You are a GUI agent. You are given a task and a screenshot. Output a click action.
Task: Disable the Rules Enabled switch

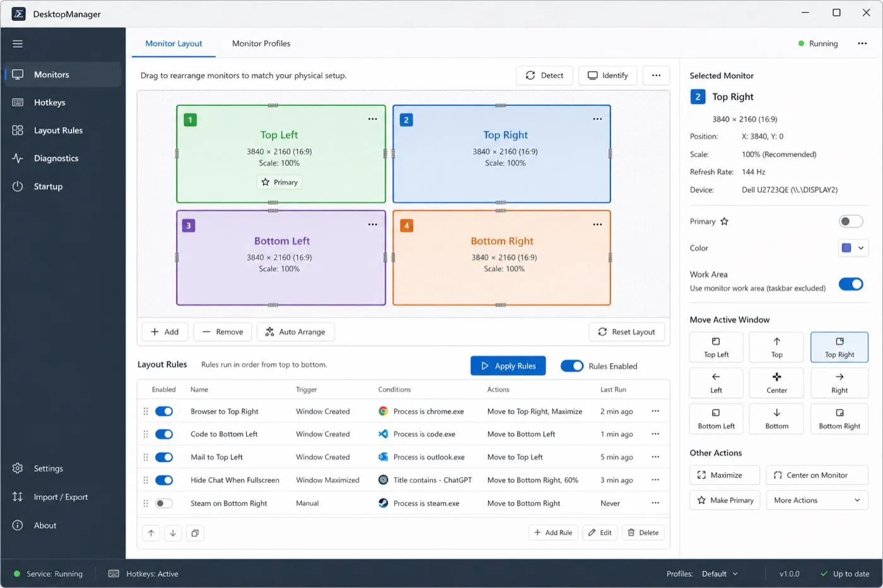tap(572, 366)
